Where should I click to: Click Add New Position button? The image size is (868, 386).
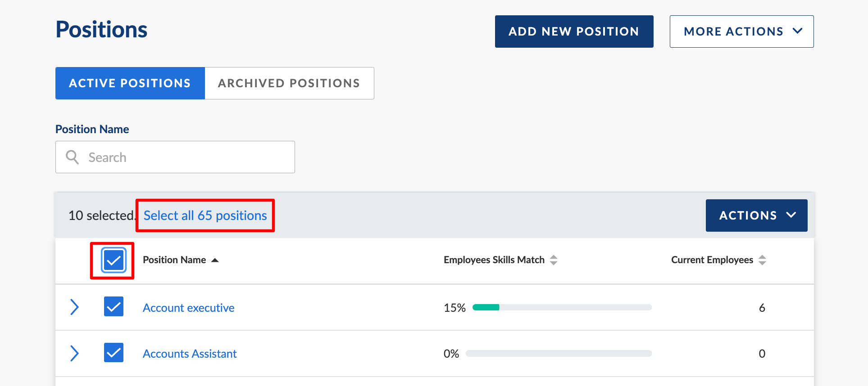pos(574,31)
